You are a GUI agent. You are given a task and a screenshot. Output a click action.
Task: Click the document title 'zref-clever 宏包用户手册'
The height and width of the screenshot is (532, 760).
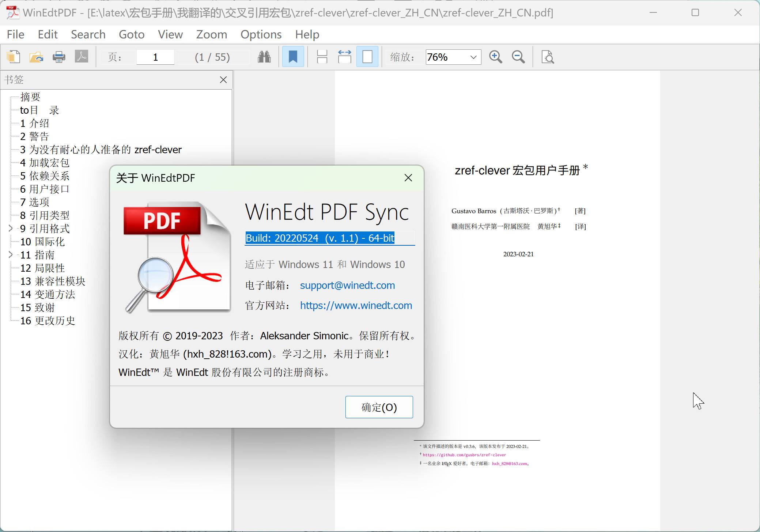pos(517,170)
